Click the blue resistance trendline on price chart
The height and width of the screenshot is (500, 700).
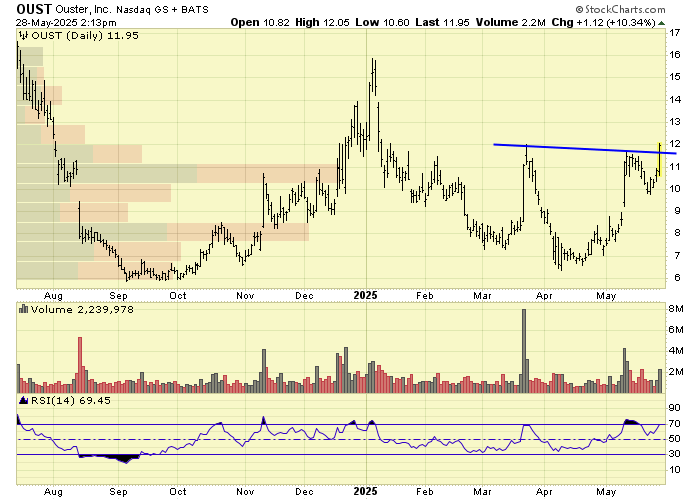click(585, 149)
